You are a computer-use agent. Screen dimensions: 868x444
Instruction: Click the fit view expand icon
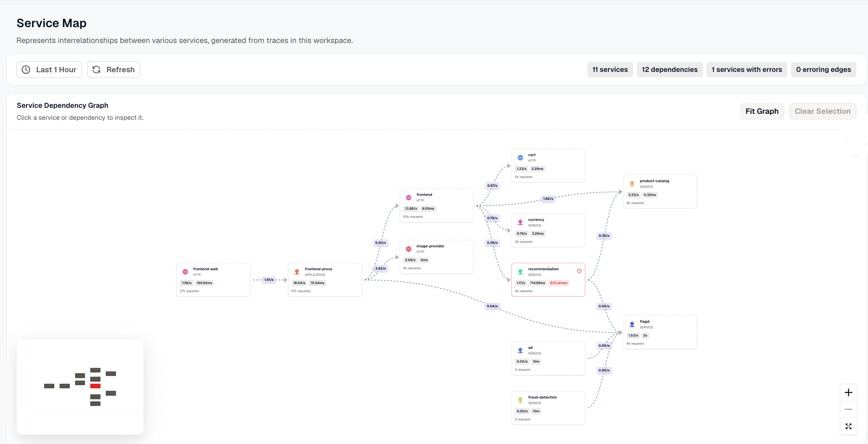pyautogui.click(x=848, y=426)
